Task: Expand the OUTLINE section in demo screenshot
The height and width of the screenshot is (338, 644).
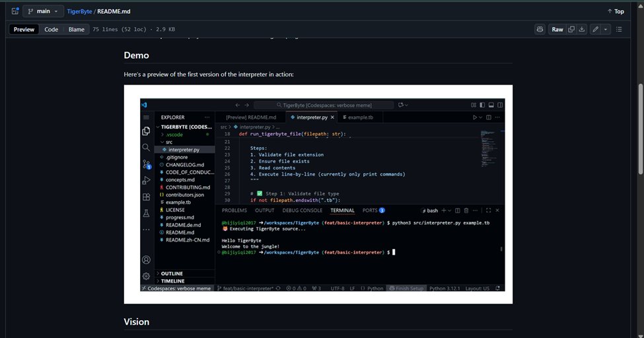Action: pyautogui.click(x=184, y=273)
